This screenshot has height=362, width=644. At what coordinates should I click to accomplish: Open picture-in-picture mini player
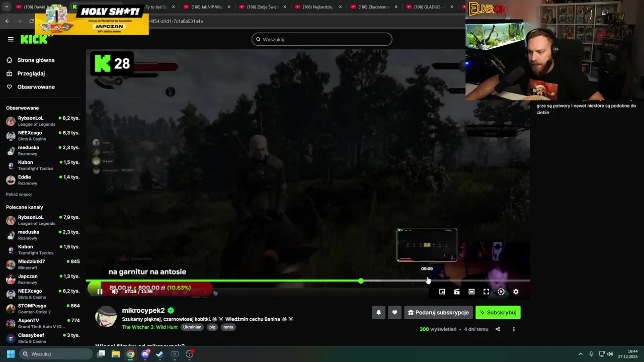click(442, 292)
